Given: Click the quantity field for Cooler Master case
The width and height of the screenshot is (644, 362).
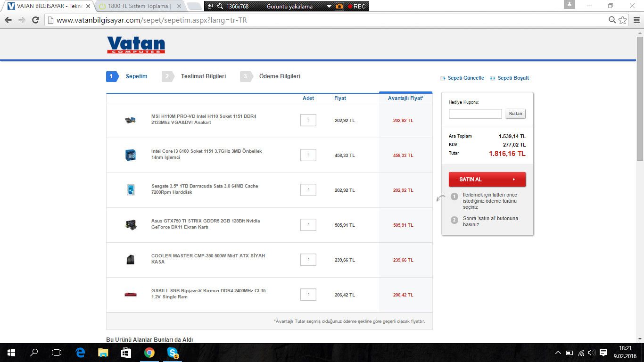Looking at the screenshot, I should point(308,260).
